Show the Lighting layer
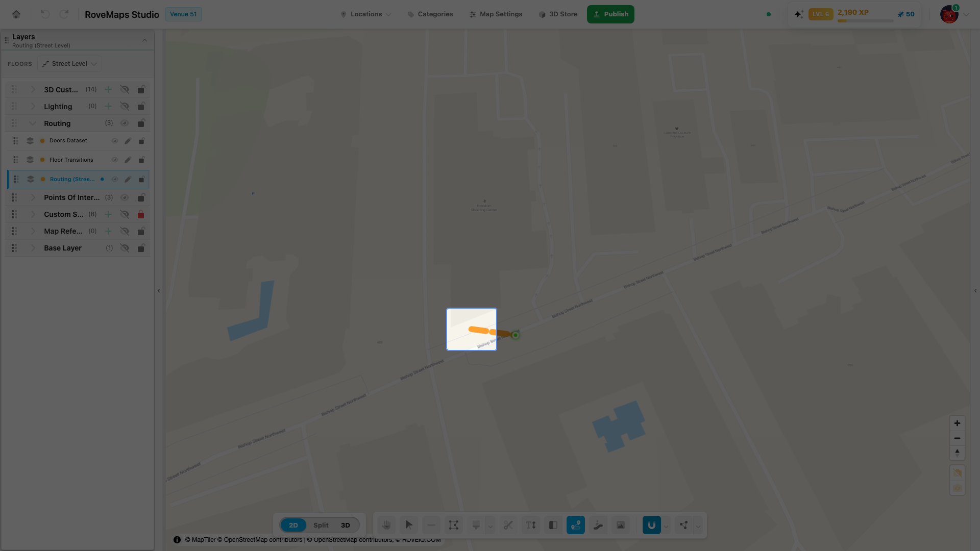Screen dimensions: 980x551 coord(125,107)
